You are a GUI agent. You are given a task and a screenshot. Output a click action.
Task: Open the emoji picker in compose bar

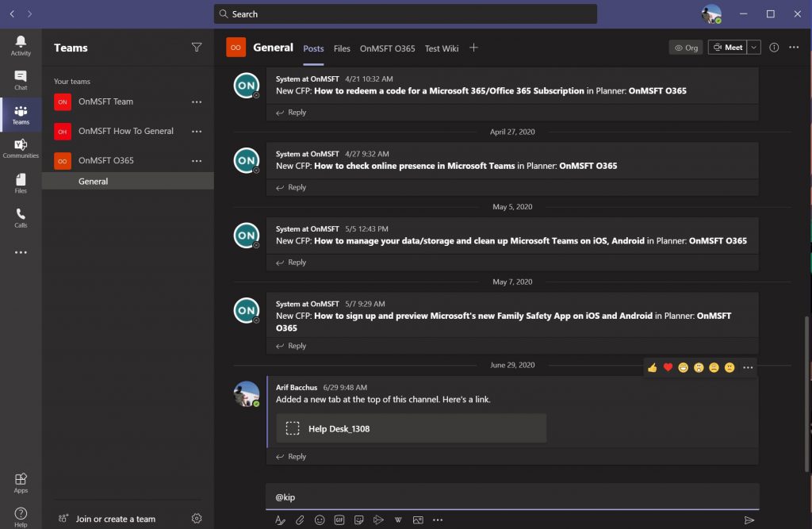320,519
